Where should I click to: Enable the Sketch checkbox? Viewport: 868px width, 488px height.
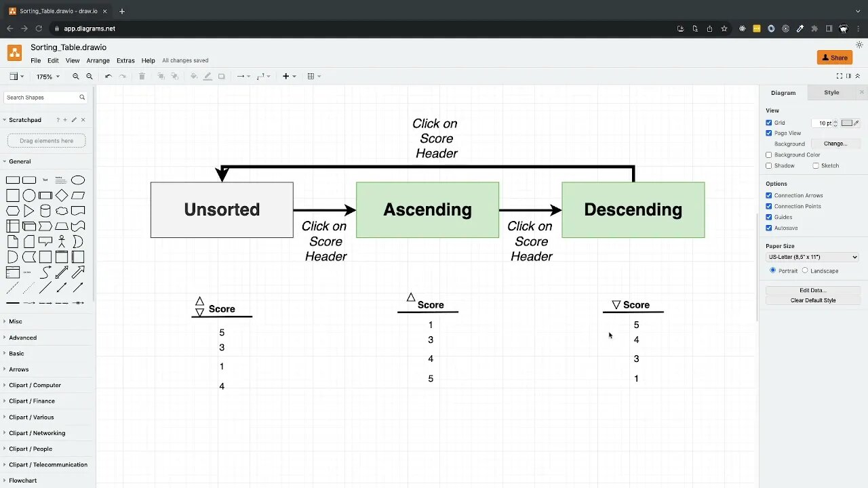(x=816, y=166)
